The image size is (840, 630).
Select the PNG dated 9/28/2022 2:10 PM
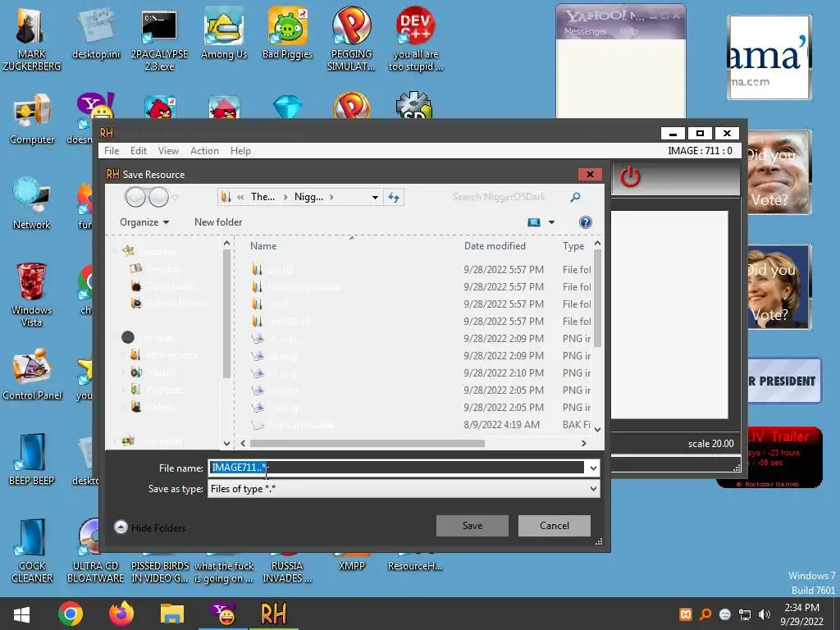click(421, 373)
